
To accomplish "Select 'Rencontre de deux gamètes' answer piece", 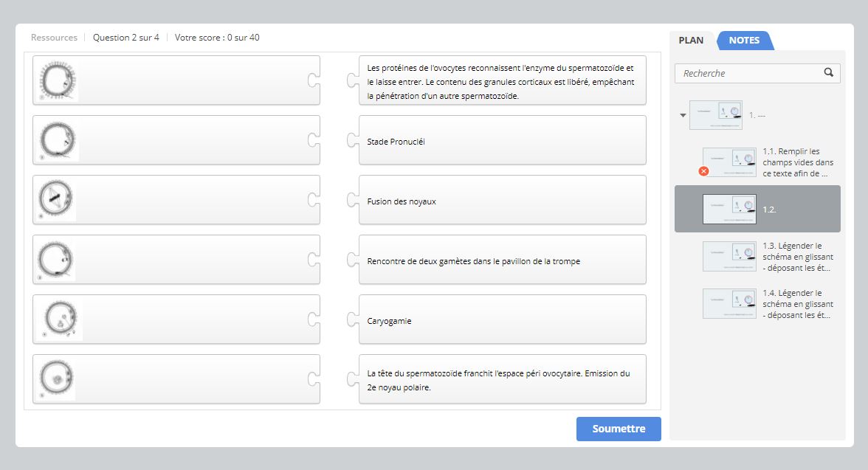I will pyautogui.click(x=502, y=260).
